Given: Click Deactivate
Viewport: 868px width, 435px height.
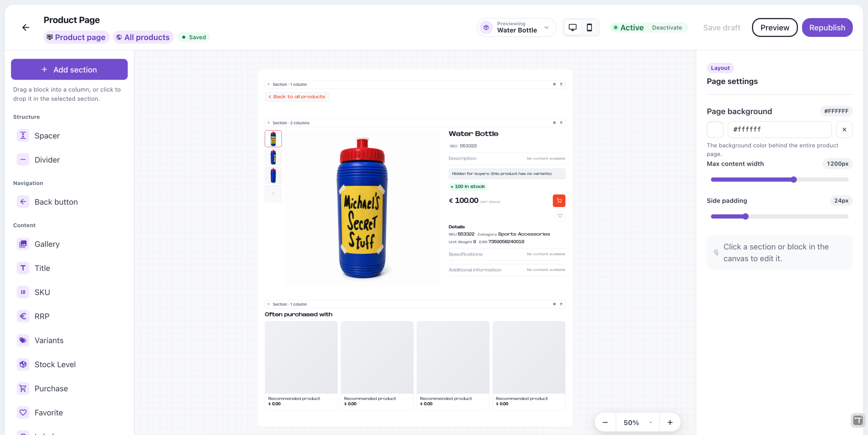Looking at the screenshot, I should (667, 27).
